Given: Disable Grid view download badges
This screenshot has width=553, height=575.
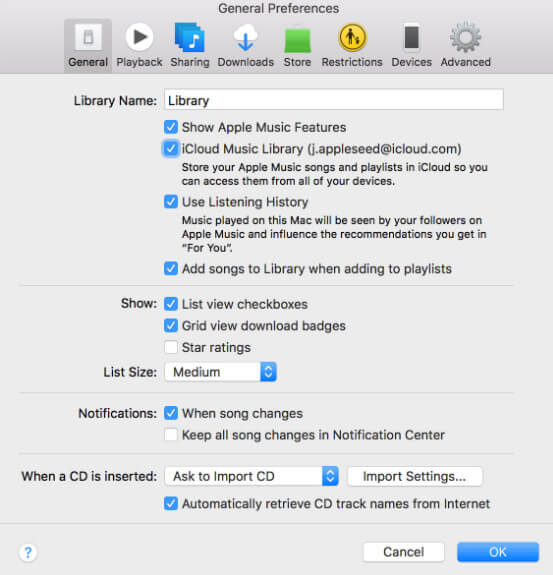Looking at the screenshot, I should point(171,326).
